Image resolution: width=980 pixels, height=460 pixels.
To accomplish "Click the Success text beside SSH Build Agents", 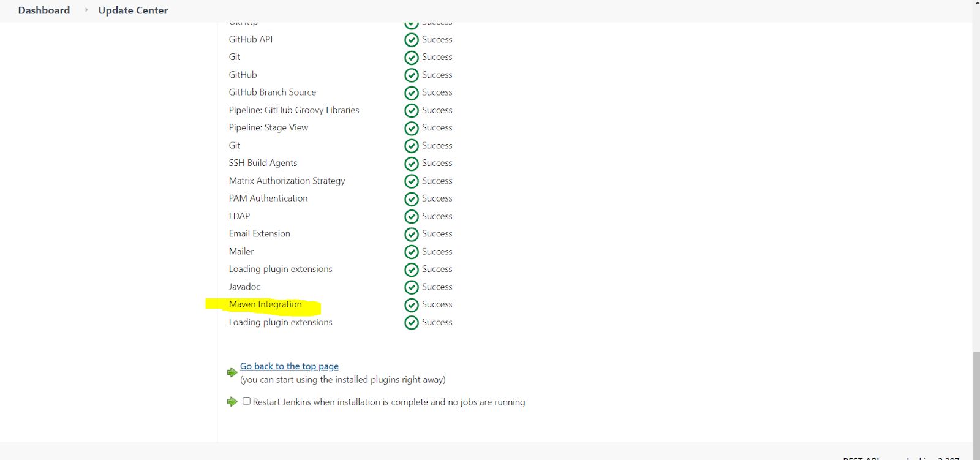I will point(437,163).
